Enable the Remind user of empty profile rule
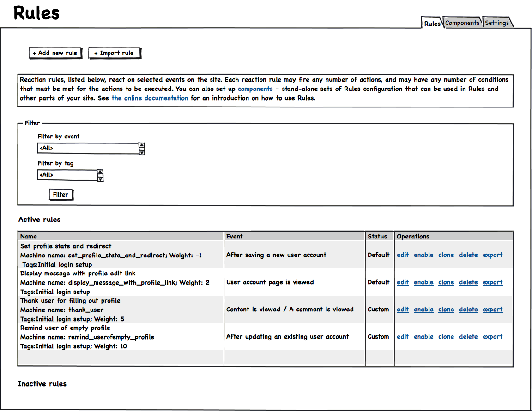 (x=423, y=337)
